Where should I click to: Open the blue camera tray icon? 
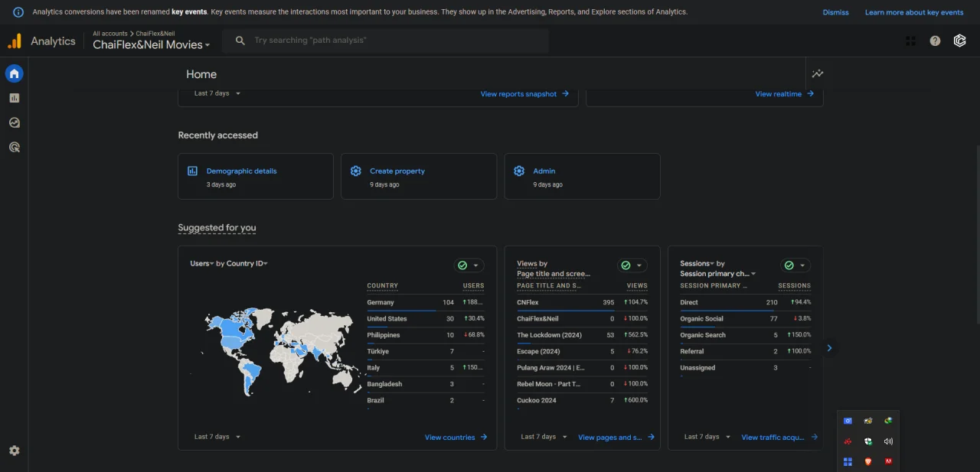(848, 421)
